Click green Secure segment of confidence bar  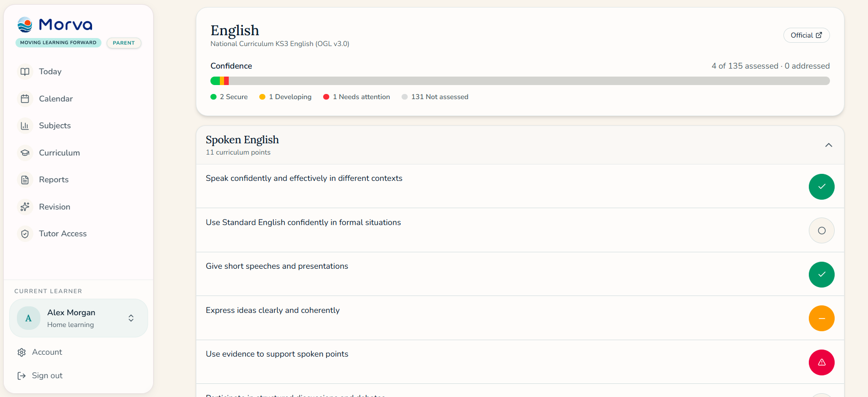point(215,81)
